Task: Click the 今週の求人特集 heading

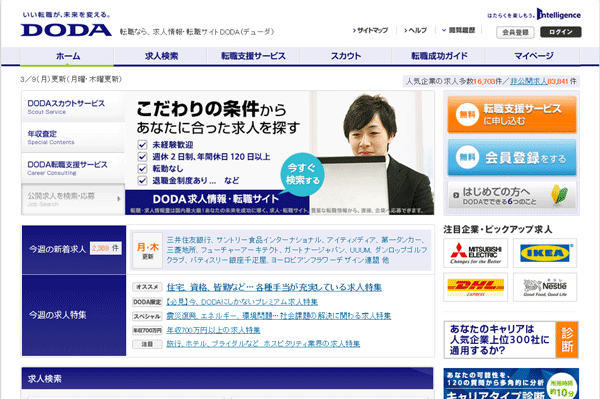Action: 58,315
